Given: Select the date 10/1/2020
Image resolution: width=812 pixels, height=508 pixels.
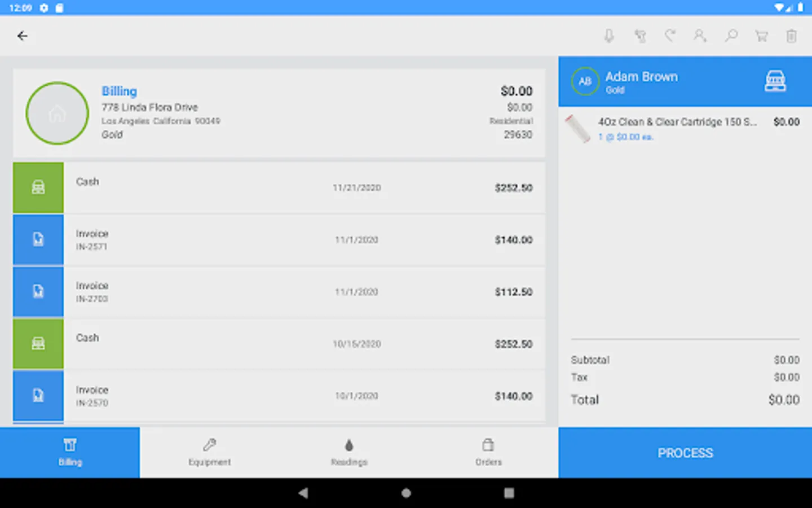Looking at the screenshot, I should [x=357, y=396].
